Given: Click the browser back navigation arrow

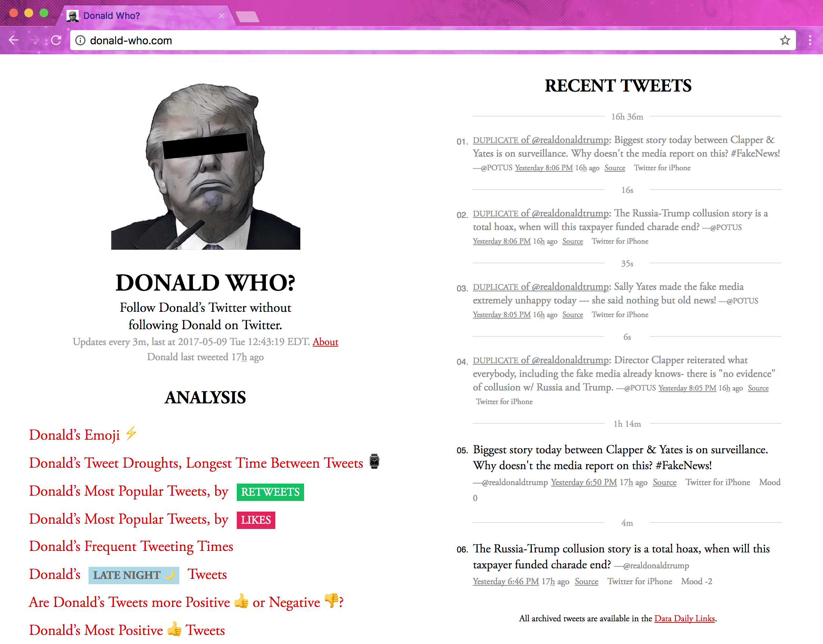Looking at the screenshot, I should click(x=14, y=40).
